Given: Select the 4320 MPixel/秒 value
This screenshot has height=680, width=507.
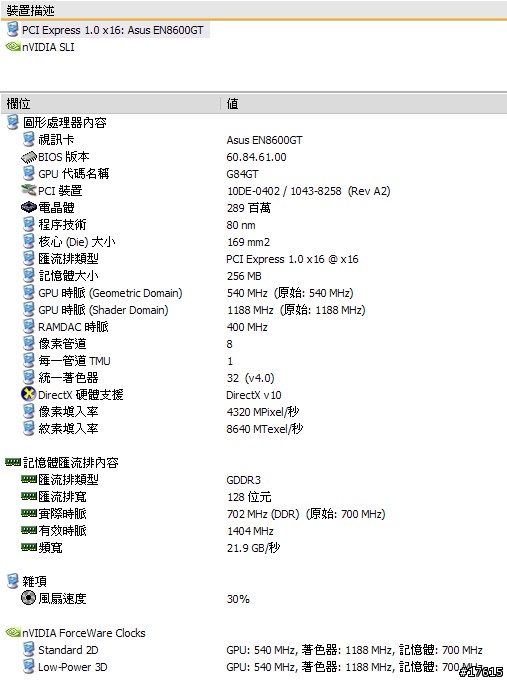Looking at the screenshot, I should point(263,412).
